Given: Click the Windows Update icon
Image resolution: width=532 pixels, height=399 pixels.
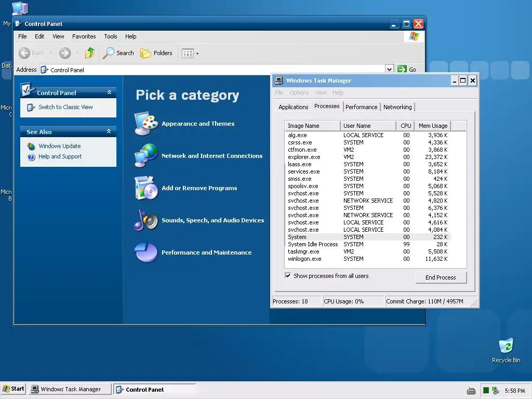Looking at the screenshot, I should click(x=31, y=146).
